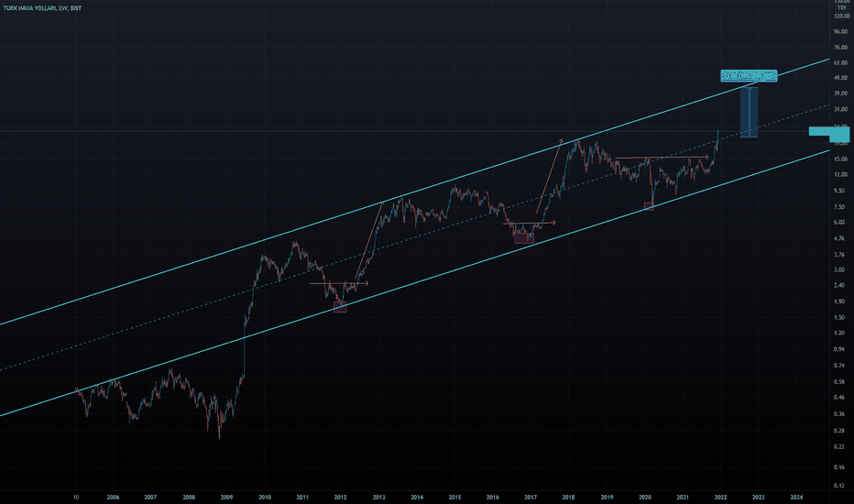Click the 2019 label on the time axis
Screen dimensions: 854x504
607,497
